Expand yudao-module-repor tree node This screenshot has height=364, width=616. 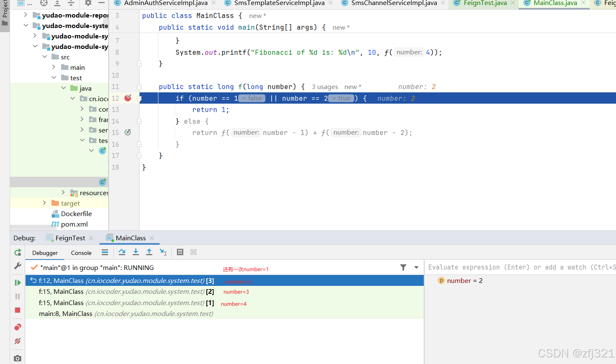[25, 15]
